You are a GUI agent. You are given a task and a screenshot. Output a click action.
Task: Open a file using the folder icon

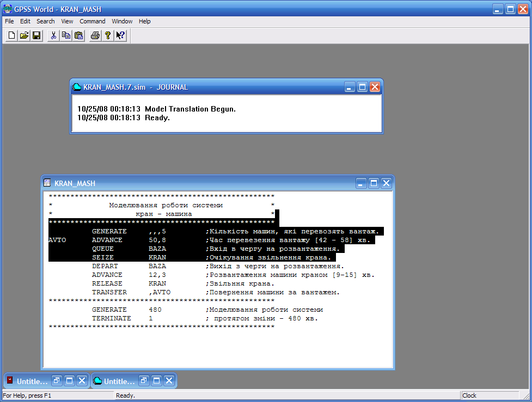(x=24, y=35)
